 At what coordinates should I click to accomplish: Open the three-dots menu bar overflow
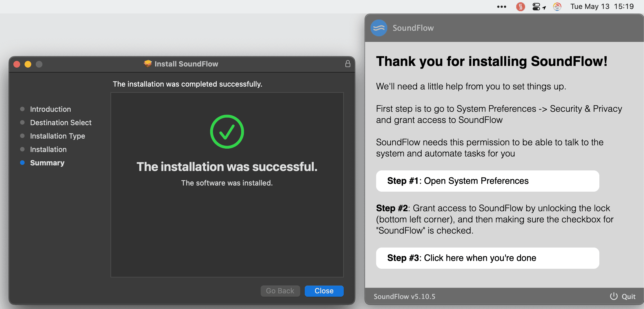(501, 7)
